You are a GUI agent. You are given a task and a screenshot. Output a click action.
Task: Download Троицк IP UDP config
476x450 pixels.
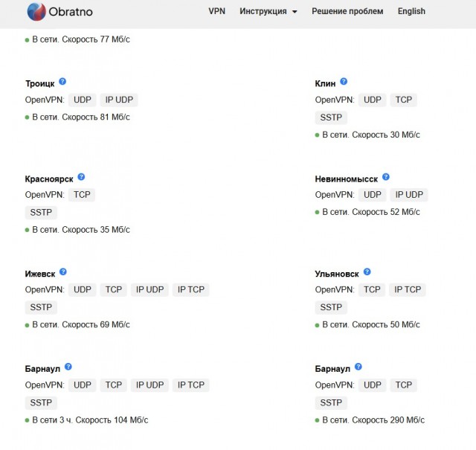[119, 100]
